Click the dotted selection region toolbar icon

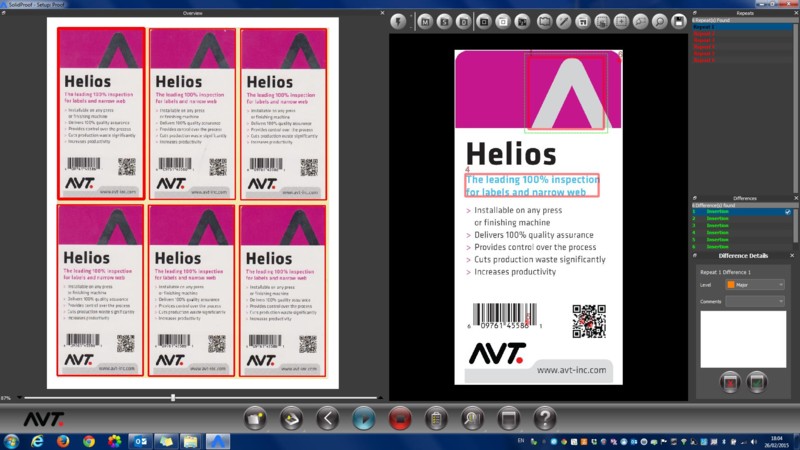point(602,21)
